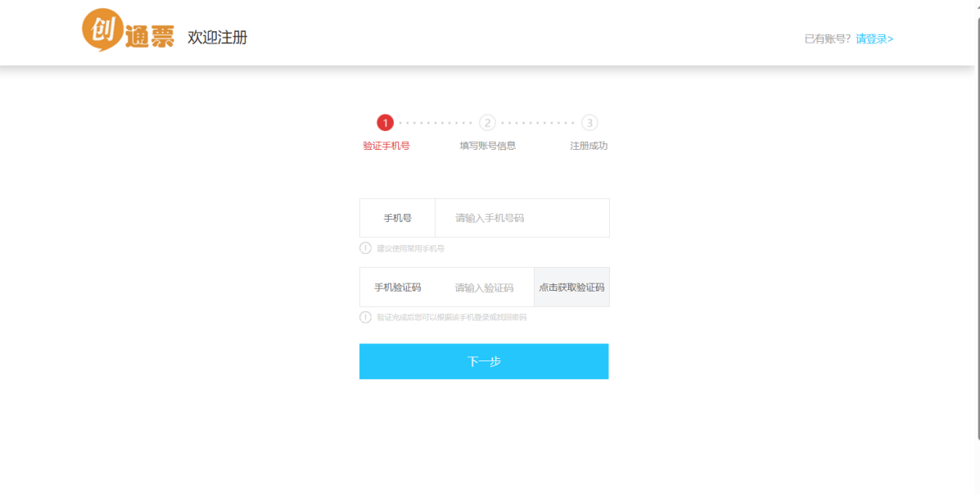The width and height of the screenshot is (980, 494).
Task: Click info icon beside 验证完成后 hint
Action: (x=366, y=317)
